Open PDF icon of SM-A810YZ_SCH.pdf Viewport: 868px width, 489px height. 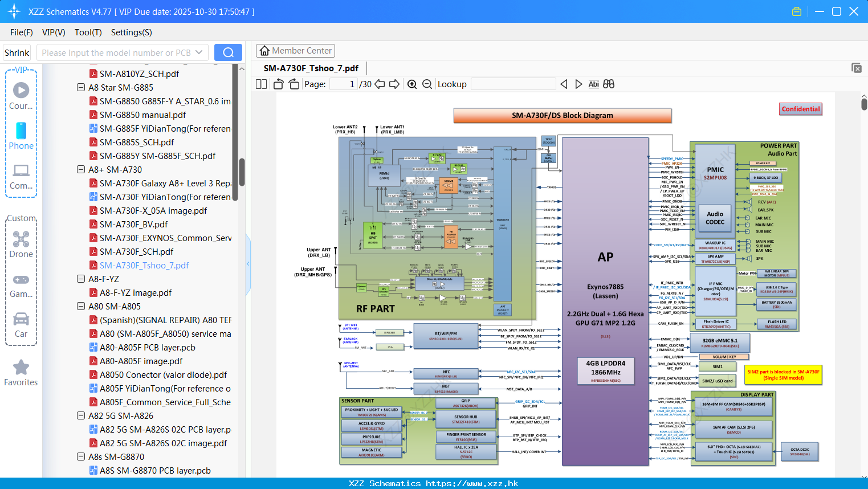(93, 74)
